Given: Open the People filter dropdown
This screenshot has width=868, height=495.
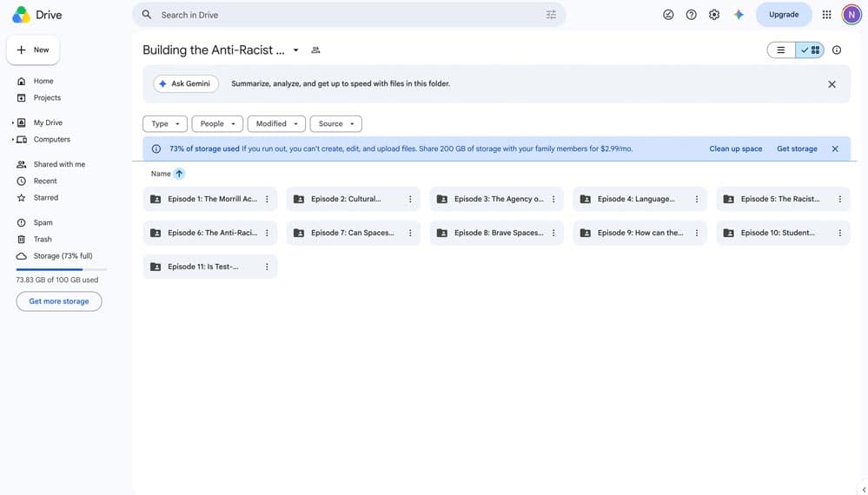Looking at the screenshot, I should [x=217, y=124].
